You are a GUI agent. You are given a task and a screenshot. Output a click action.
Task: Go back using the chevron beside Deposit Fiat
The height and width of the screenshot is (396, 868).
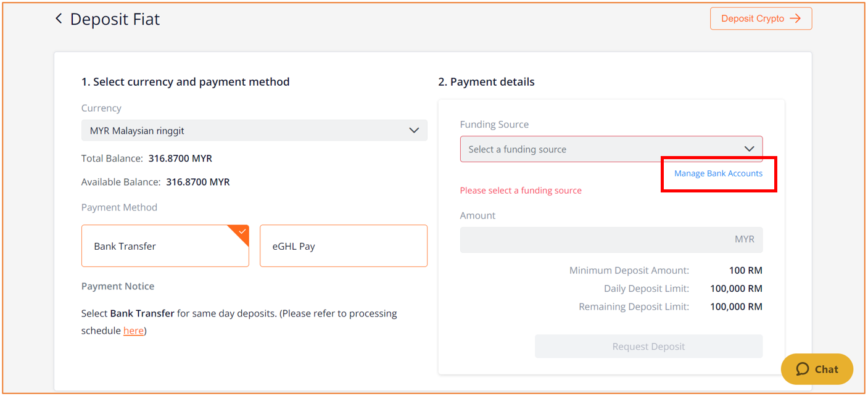[59, 19]
